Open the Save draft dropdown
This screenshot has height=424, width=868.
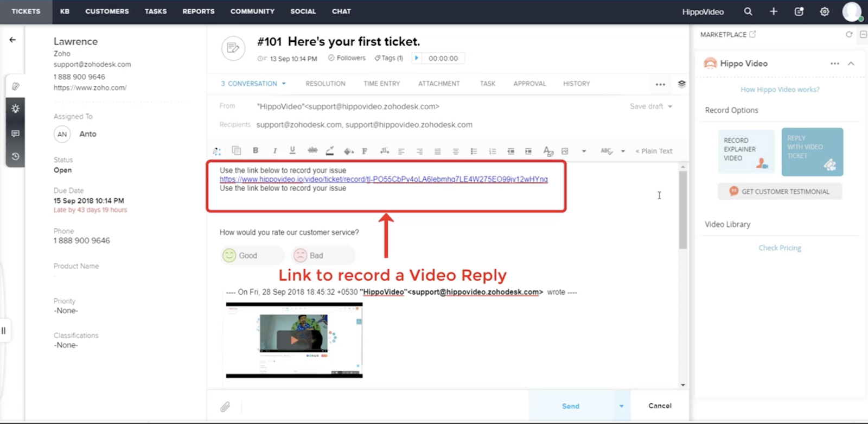pyautogui.click(x=670, y=106)
